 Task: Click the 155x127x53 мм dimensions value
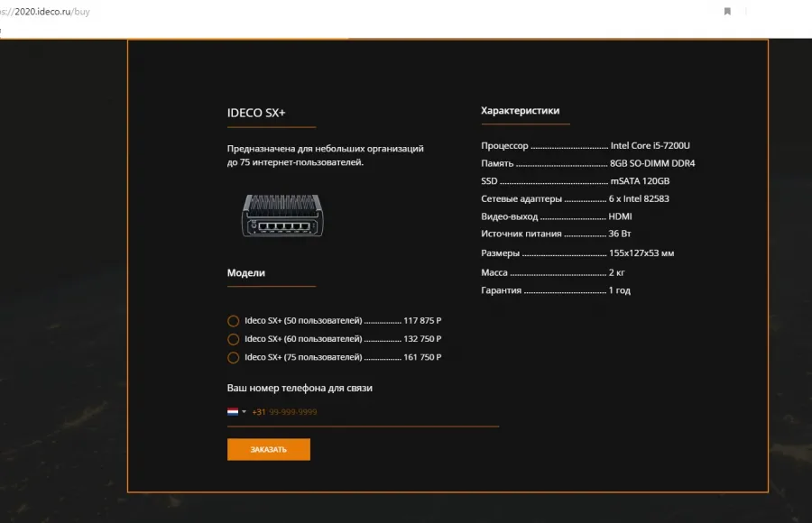tap(641, 253)
